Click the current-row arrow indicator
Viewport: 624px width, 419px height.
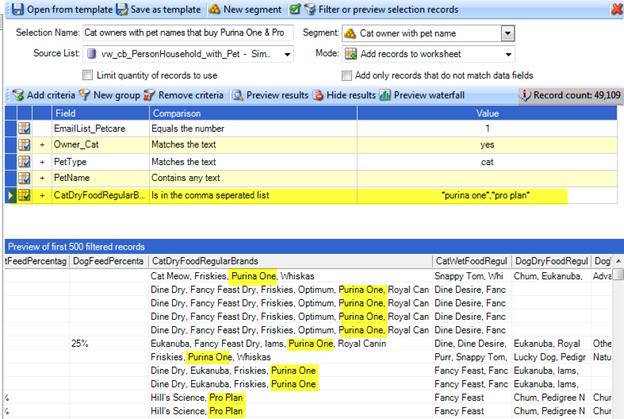point(11,195)
